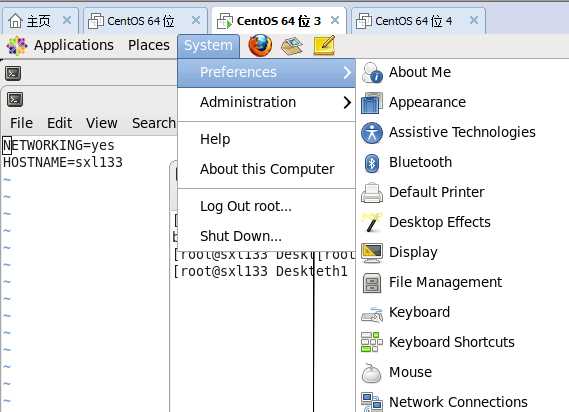This screenshot has height=412, width=569.
Task: Open the Display monitor icon
Action: (x=372, y=253)
